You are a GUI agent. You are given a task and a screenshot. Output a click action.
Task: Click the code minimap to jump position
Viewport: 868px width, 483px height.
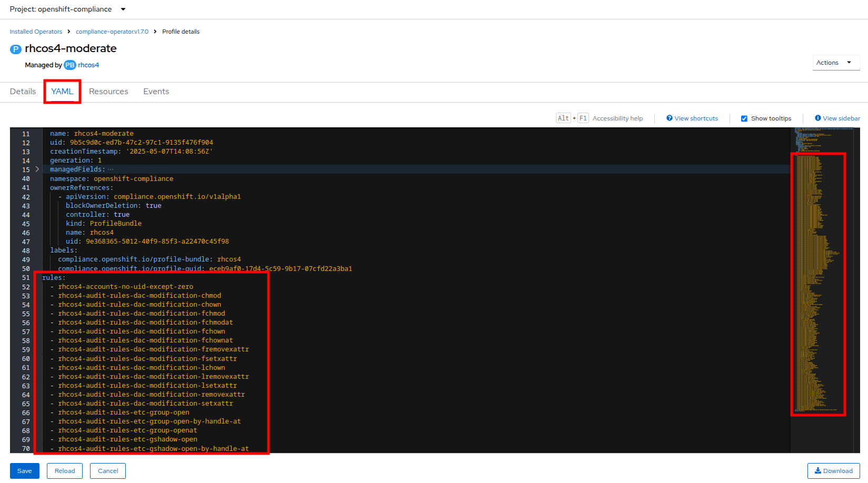817,284
